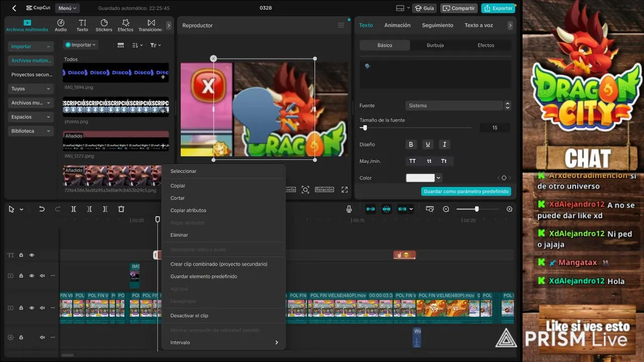Screen dimensions: 644x362
Task: Open the Menú dropdown
Action: (67, 8)
